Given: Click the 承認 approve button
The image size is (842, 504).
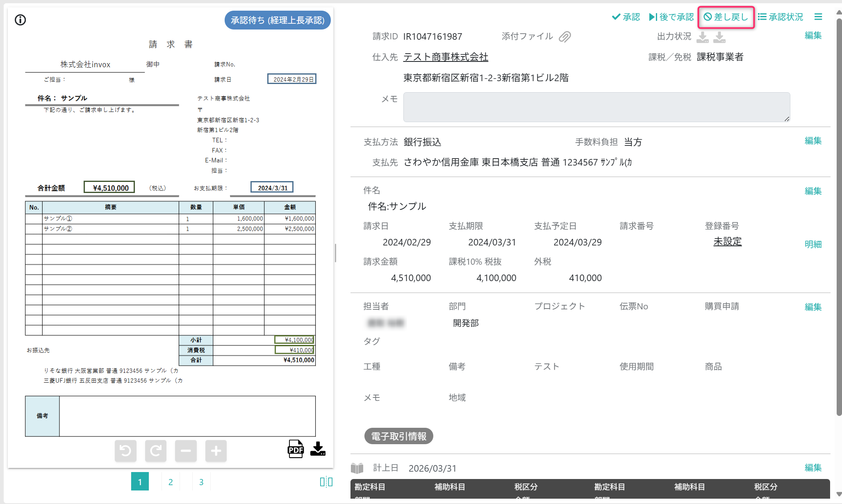Looking at the screenshot, I should point(626,17).
